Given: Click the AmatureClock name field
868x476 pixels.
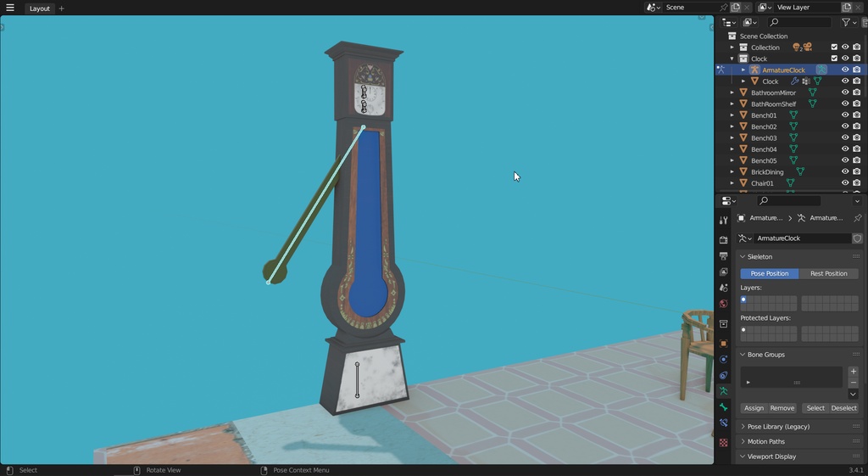Looking at the screenshot, I should [x=802, y=238].
